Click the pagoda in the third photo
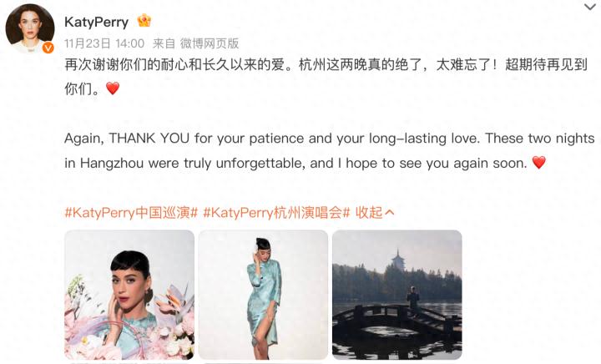601x364 pixels. coord(398,261)
